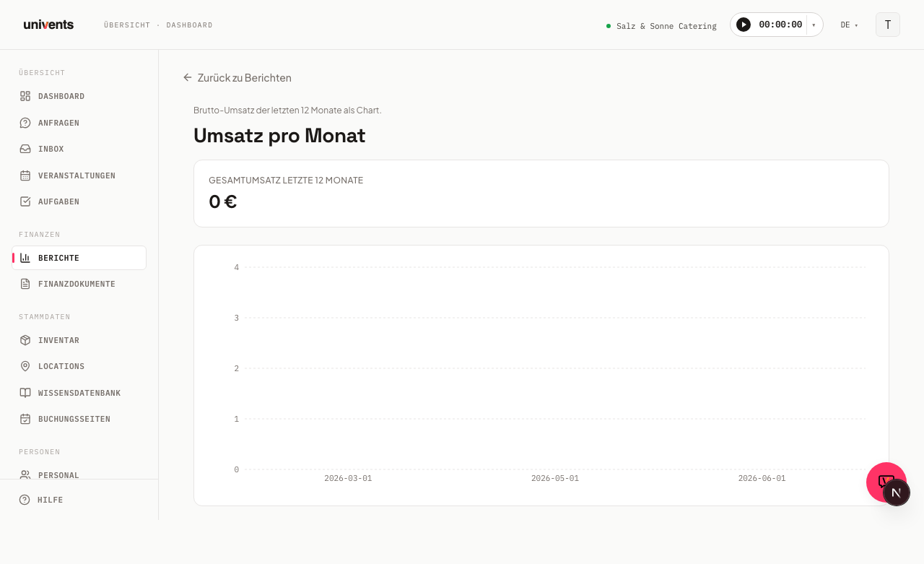Open Inbox in the sidebar
Screen dimensions: 924x564
[79, 149]
